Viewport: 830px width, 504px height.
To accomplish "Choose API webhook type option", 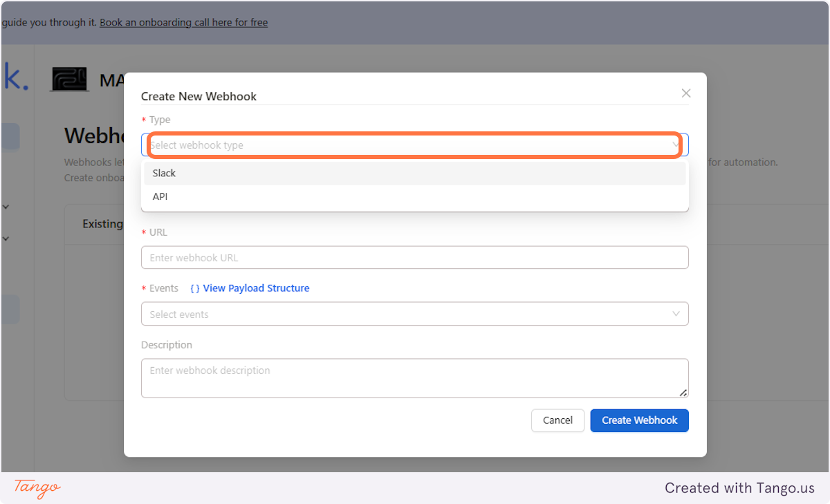I will pos(415,197).
